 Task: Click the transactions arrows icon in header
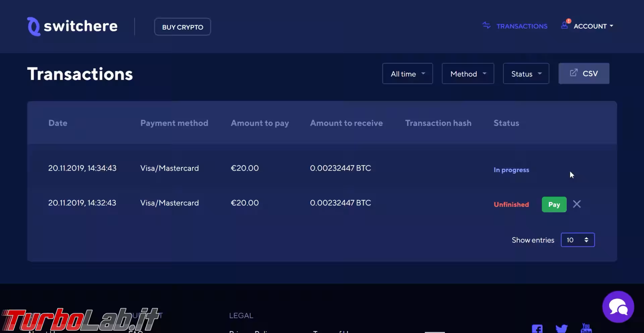[487, 26]
